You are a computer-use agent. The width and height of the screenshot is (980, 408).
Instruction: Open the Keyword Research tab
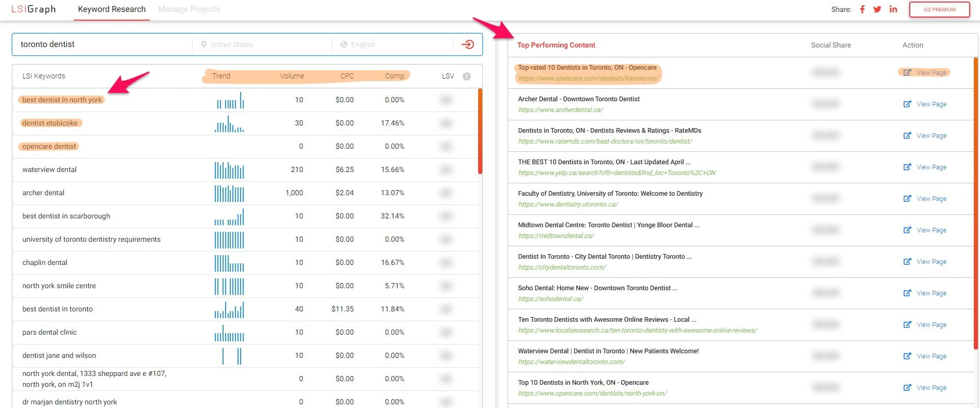[x=112, y=9]
